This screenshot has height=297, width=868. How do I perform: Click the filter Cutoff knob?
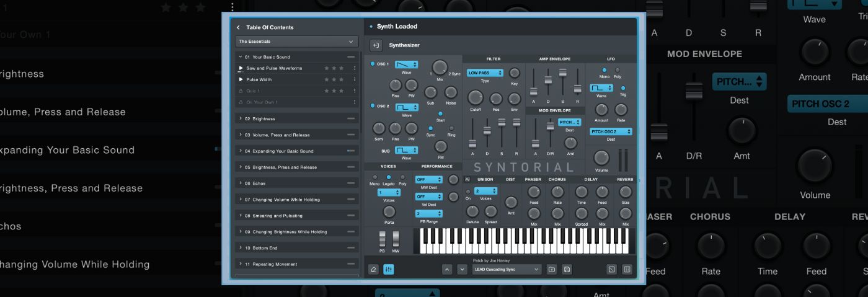(x=475, y=97)
